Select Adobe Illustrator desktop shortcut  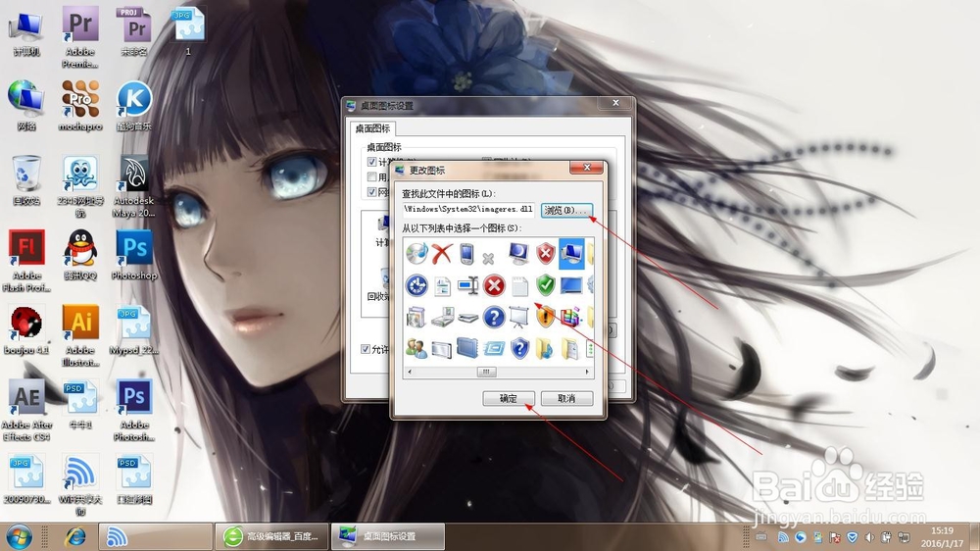click(x=80, y=335)
